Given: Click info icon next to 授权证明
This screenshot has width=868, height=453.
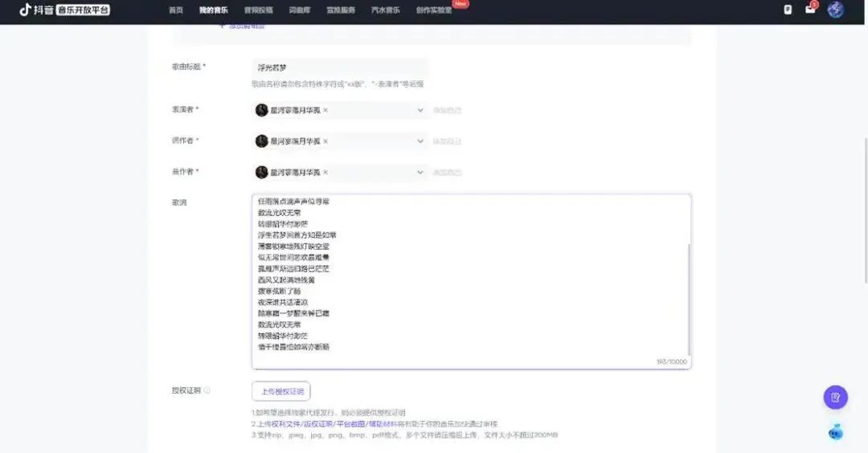Looking at the screenshot, I should click(207, 390).
